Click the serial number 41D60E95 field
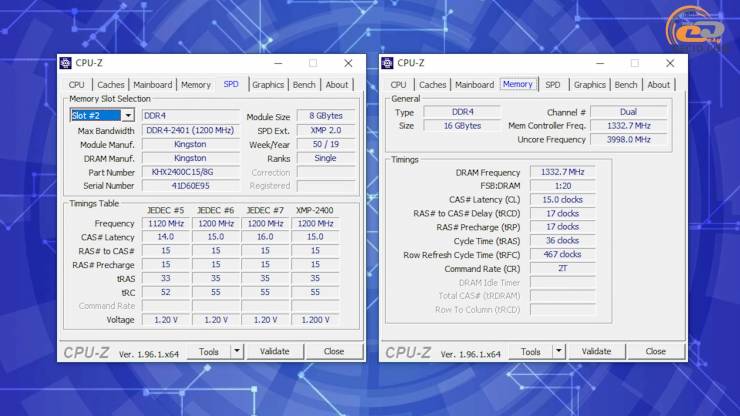The width and height of the screenshot is (740, 416). click(x=190, y=186)
